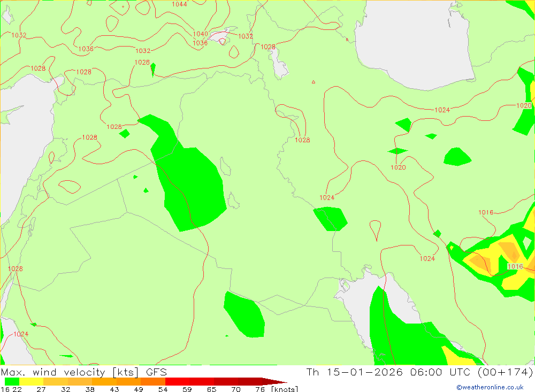
Task: Click the legend value '38'
Action: click(x=90, y=389)
